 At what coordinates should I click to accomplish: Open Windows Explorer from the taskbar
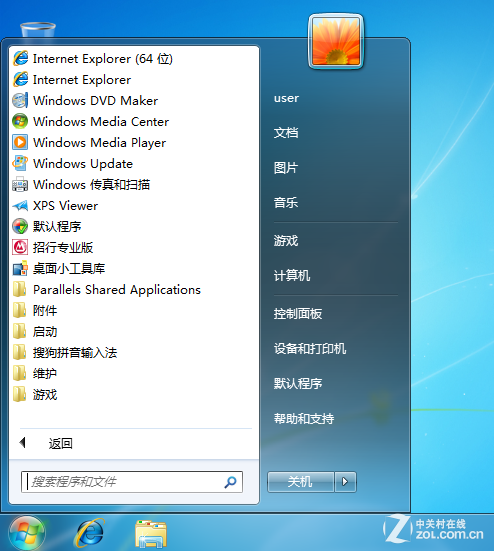(151, 534)
